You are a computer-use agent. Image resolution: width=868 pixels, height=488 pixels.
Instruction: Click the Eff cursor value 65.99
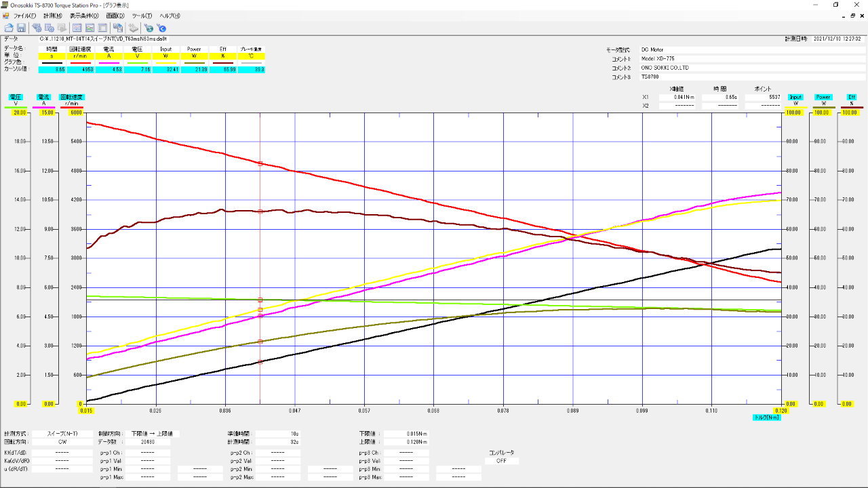pyautogui.click(x=222, y=70)
